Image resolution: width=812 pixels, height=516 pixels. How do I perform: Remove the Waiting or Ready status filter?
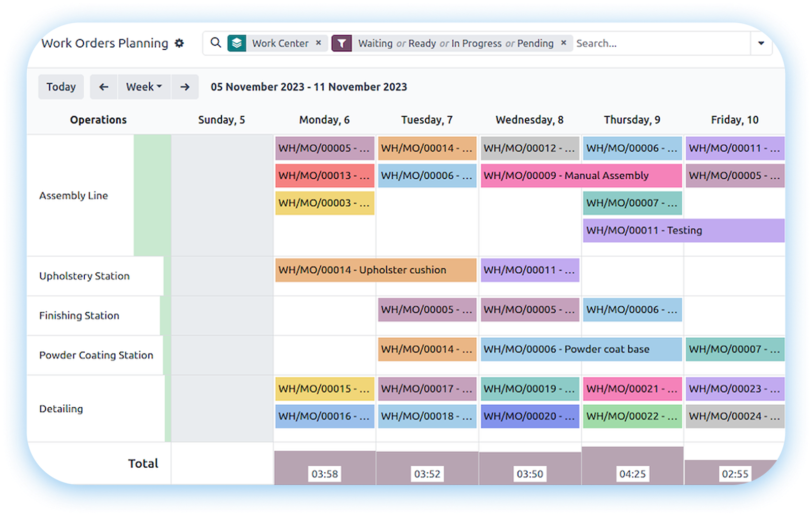click(563, 43)
